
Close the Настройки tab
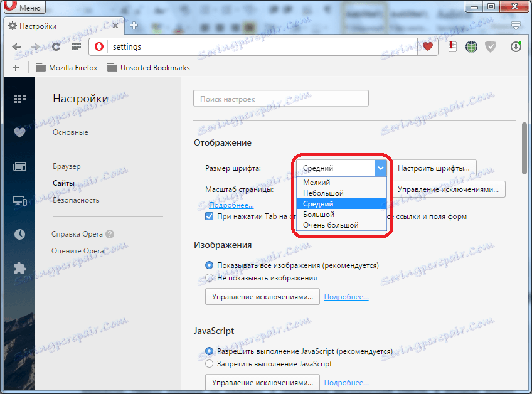click(x=115, y=26)
